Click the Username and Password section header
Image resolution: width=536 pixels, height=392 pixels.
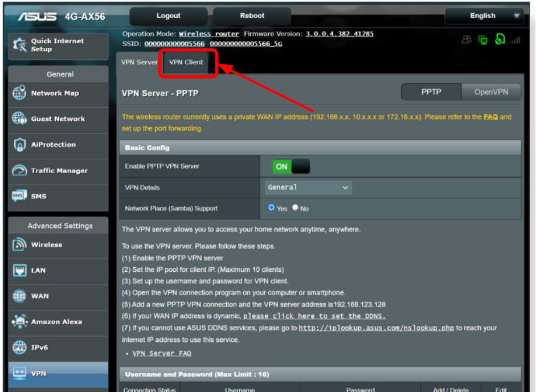pyautogui.click(x=320, y=374)
